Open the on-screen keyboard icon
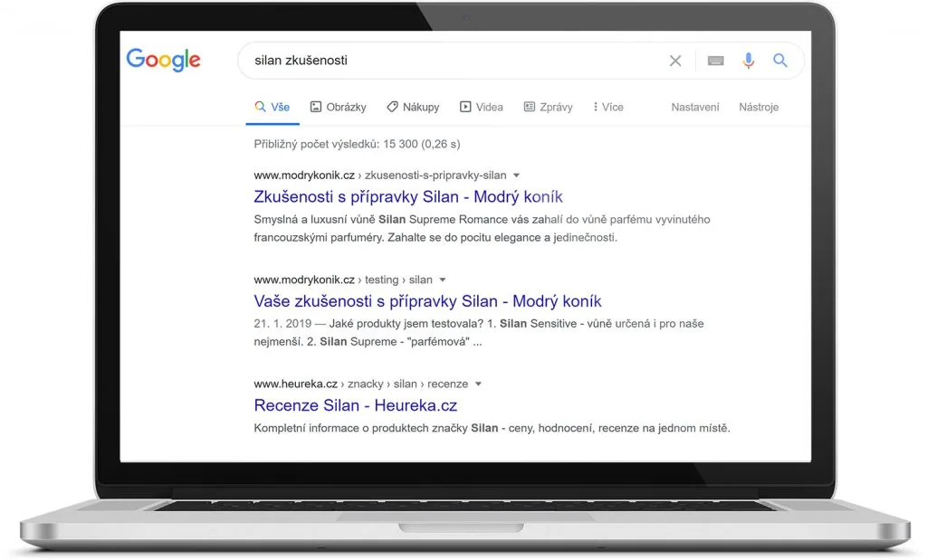This screenshot has height=560, width=927. click(716, 61)
